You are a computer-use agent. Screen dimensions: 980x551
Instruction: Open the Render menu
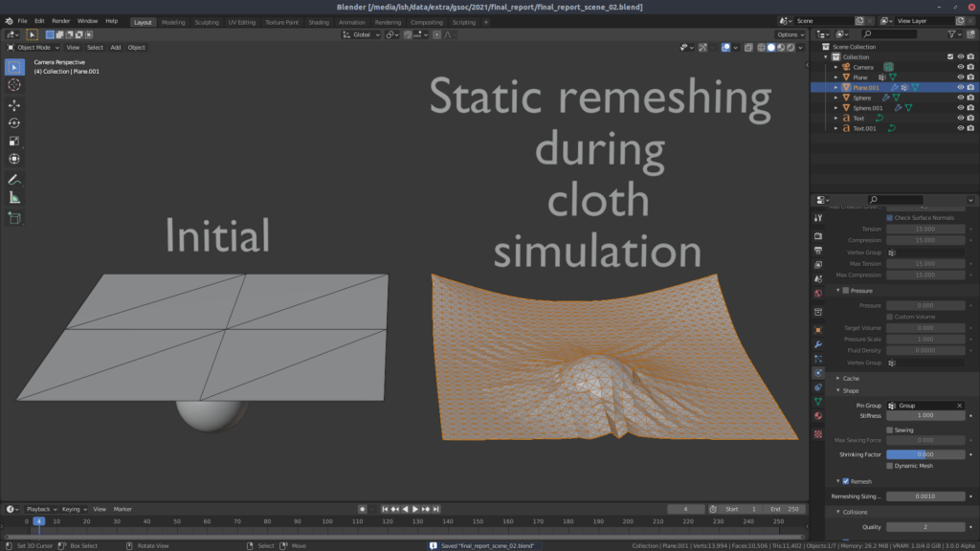[60, 21]
